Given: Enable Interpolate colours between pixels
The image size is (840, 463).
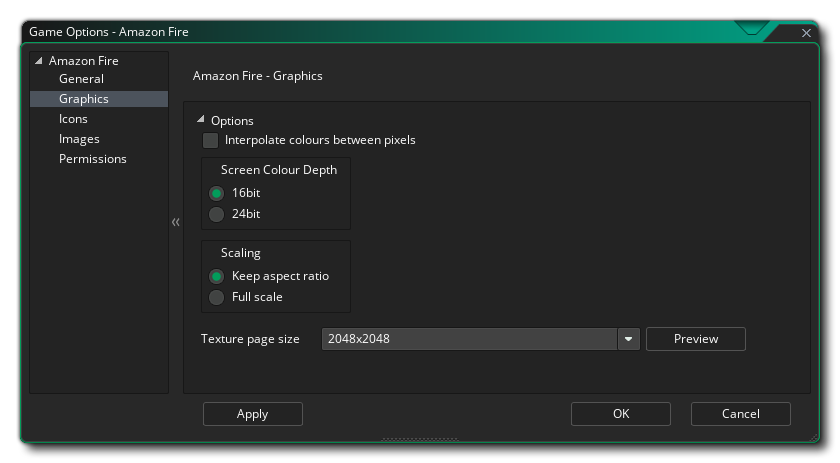Looking at the screenshot, I should [x=211, y=141].
